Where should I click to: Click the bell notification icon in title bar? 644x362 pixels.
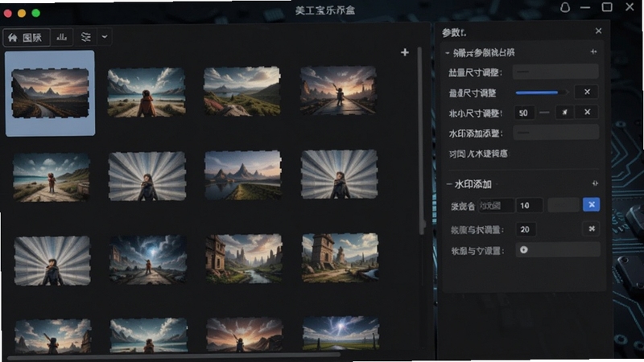pos(565,7)
